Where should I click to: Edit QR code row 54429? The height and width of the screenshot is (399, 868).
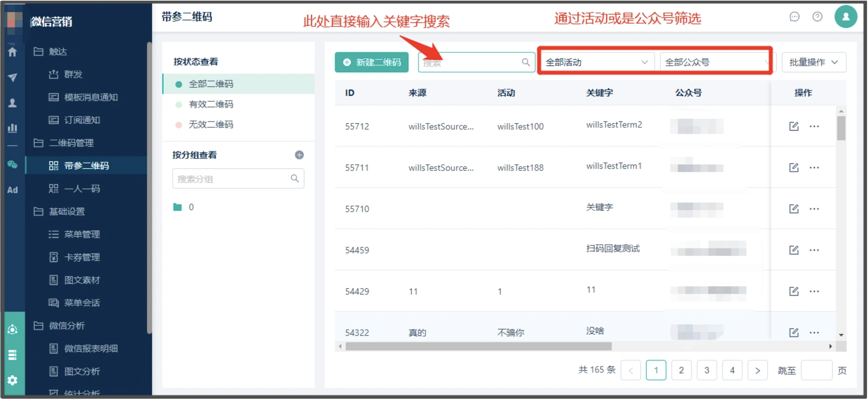click(x=794, y=291)
